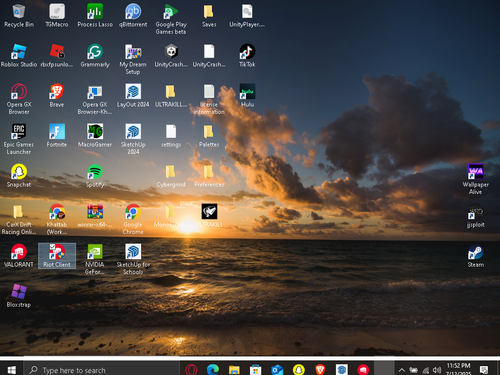Click the Spotify desktop shortcut

click(x=95, y=176)
